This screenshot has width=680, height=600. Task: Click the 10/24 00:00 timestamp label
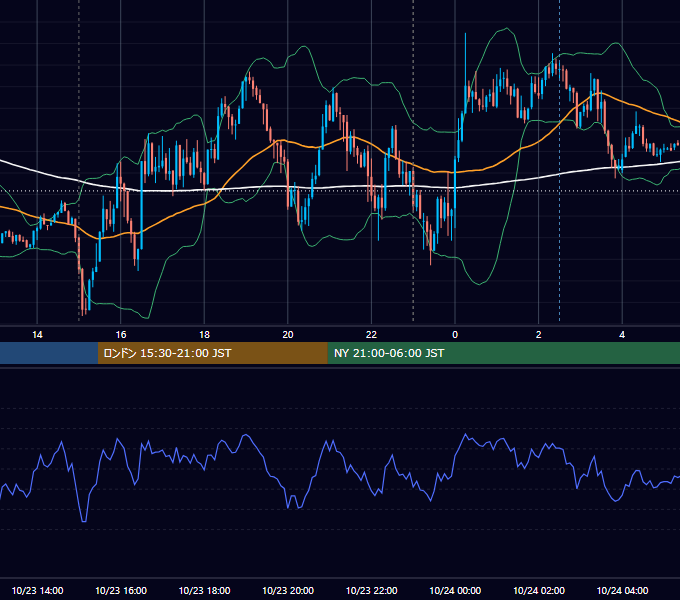[455, 590]
